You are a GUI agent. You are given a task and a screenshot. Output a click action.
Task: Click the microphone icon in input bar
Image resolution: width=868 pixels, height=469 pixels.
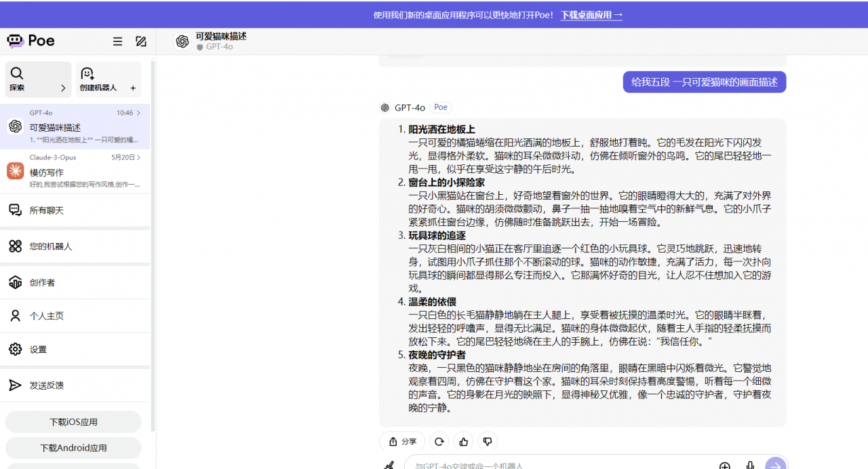click(749, 466)
